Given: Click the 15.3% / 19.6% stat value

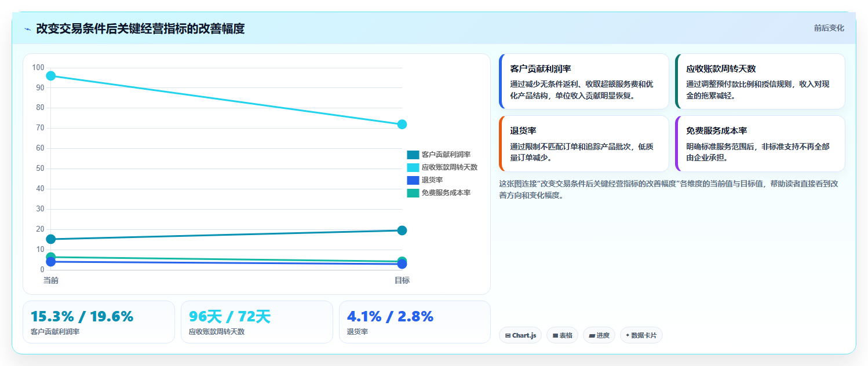Looking at the screenshot, I should [82, 317].
